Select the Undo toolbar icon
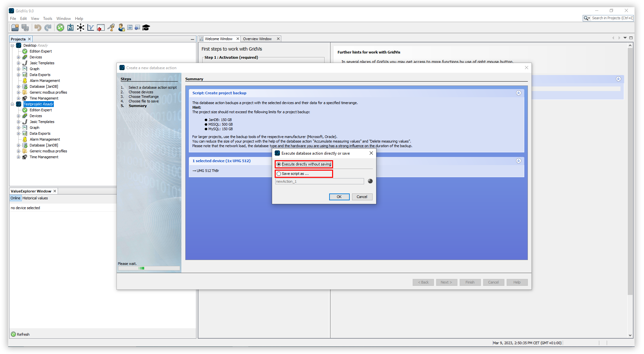 pos(38,28)
